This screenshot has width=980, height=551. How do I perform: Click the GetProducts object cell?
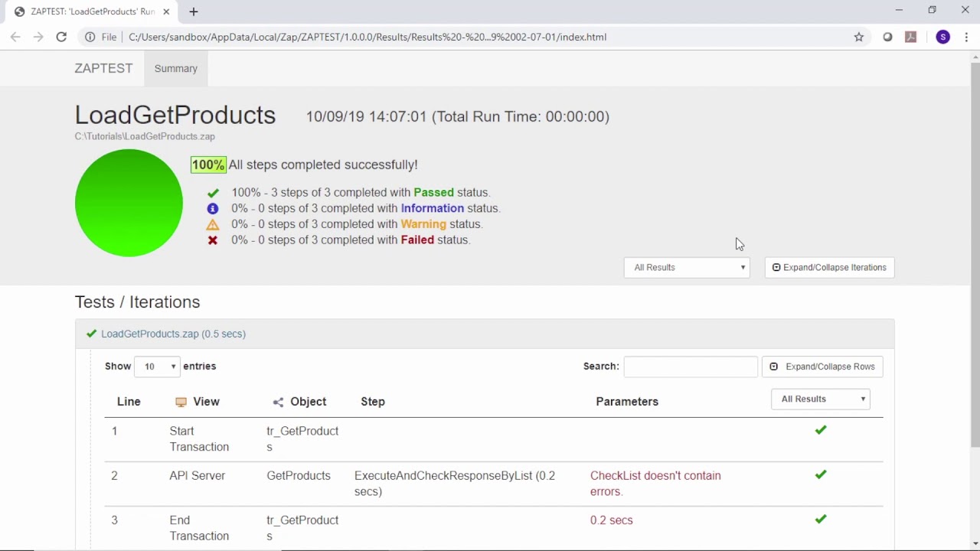[x=299, y=476]
